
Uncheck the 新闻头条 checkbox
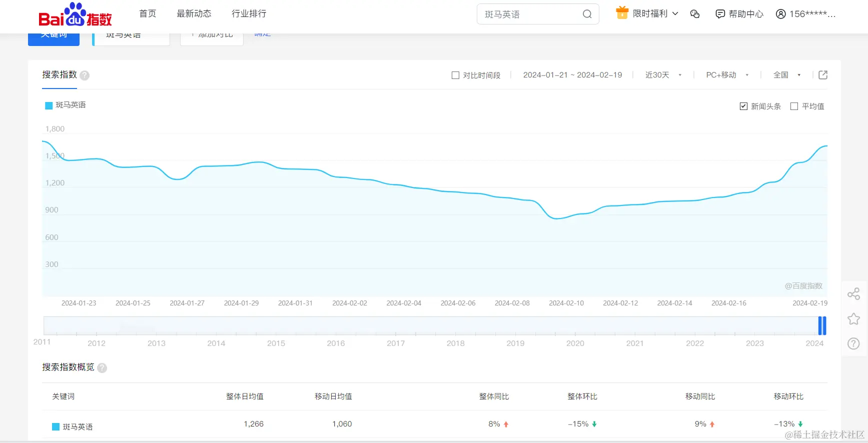pyautogui.click(x=743, y=106)
